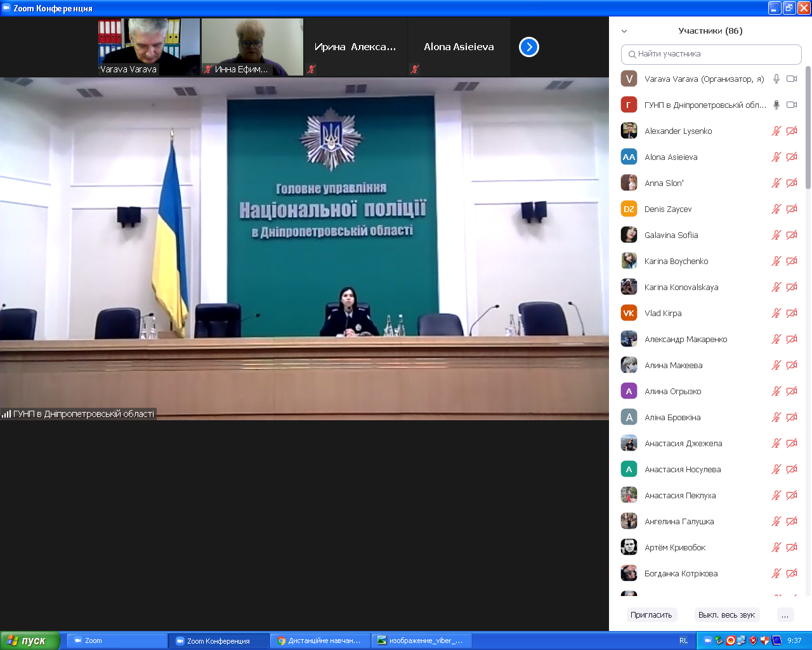This screenshot has width=812, height=650.
Task: Select Denis Zaycev participant name
Action: click(668, 209)
